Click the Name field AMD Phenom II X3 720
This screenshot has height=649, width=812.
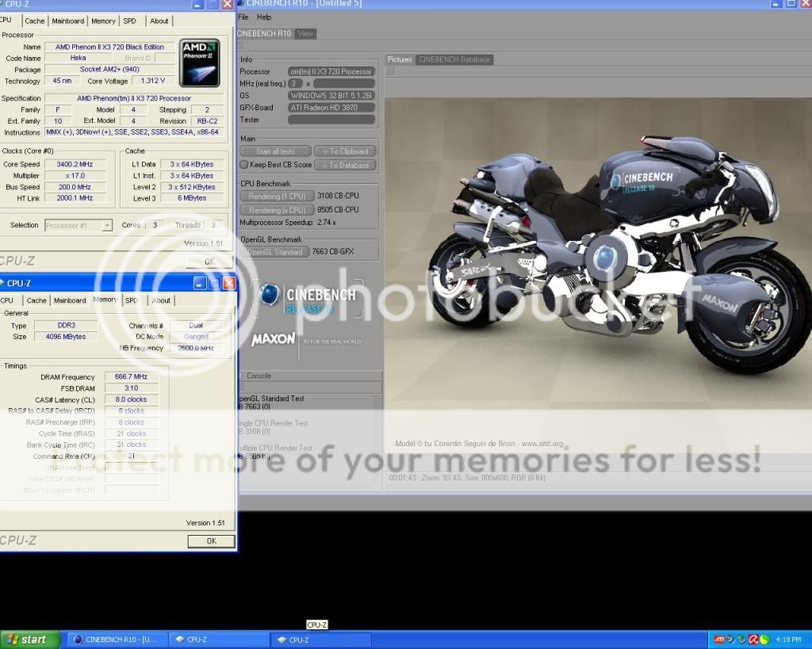tap(109, 47)
